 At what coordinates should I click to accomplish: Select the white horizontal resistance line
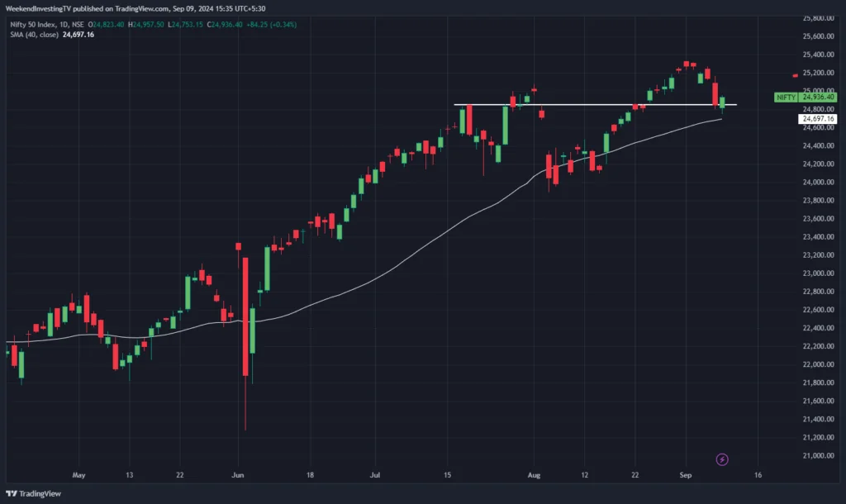(x=578, y=105)
